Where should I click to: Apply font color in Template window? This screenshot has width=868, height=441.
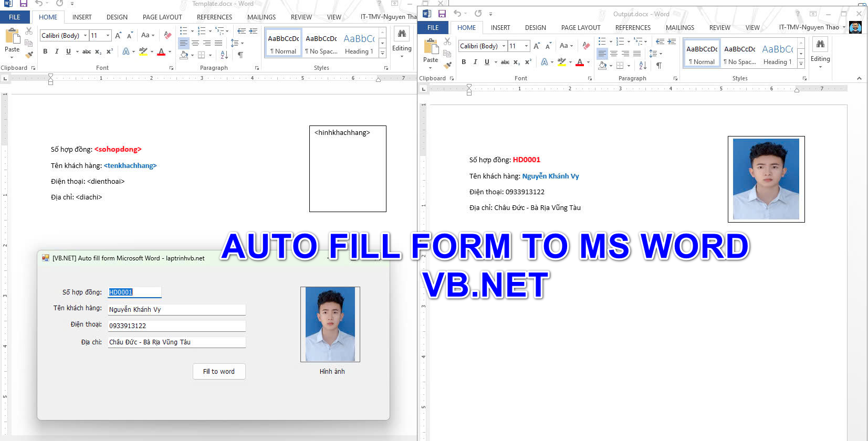click(161, 51)
